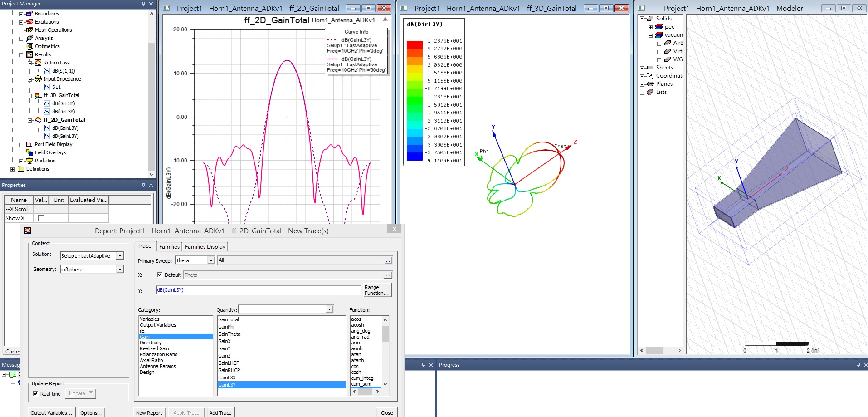Open the Update button dropdown arrow
This screenshot has width=868, height=417.
pyautogui.click(x=91, y=393)
